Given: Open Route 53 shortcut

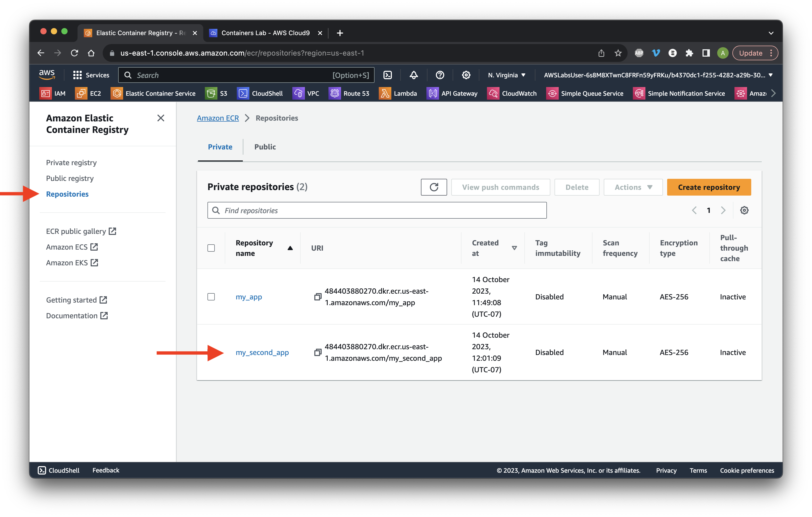Looking at the screenshot, I should point(349,94).
